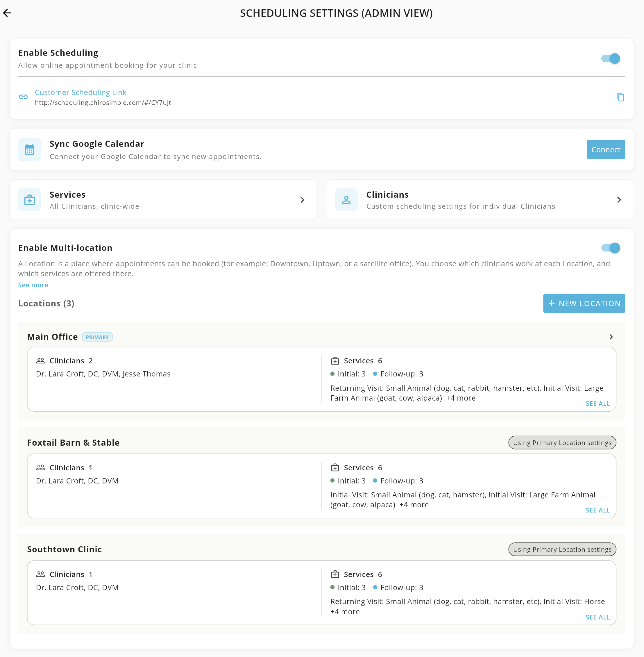This screenshot has height=657, width=644.
Task: Open the Services settings chevron
Action: pos(302,200)
